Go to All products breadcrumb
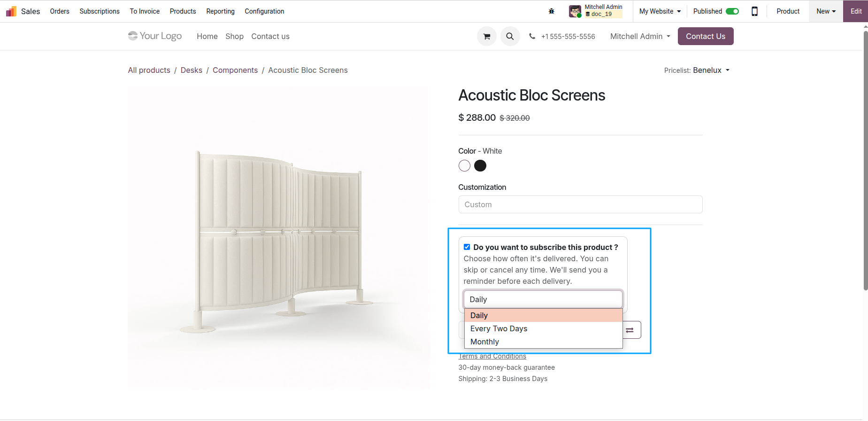This screenshot has width=868, height=421. click(149, 70)
